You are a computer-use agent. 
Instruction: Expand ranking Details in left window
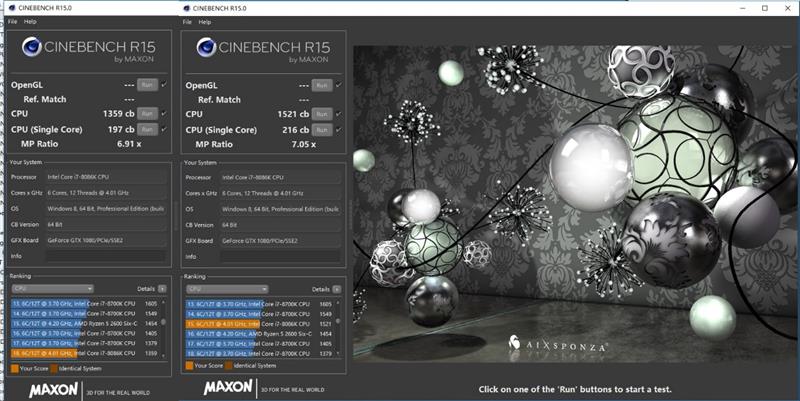point(162,289)
